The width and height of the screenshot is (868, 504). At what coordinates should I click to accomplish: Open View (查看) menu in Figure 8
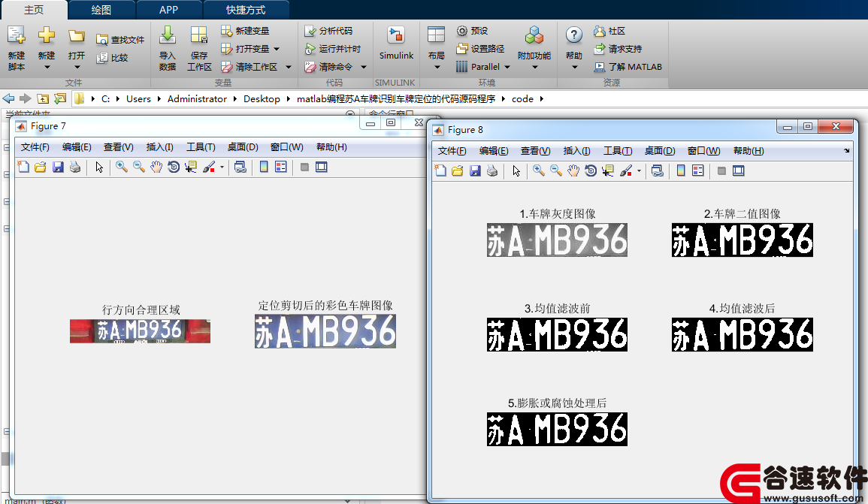tap(535, 150)
